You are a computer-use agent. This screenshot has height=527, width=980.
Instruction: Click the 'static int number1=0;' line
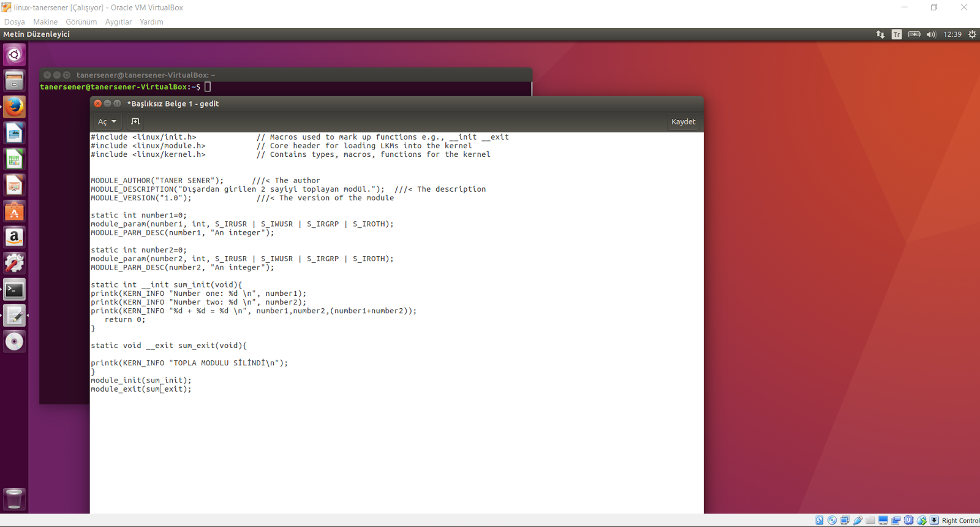pos(139,215)
